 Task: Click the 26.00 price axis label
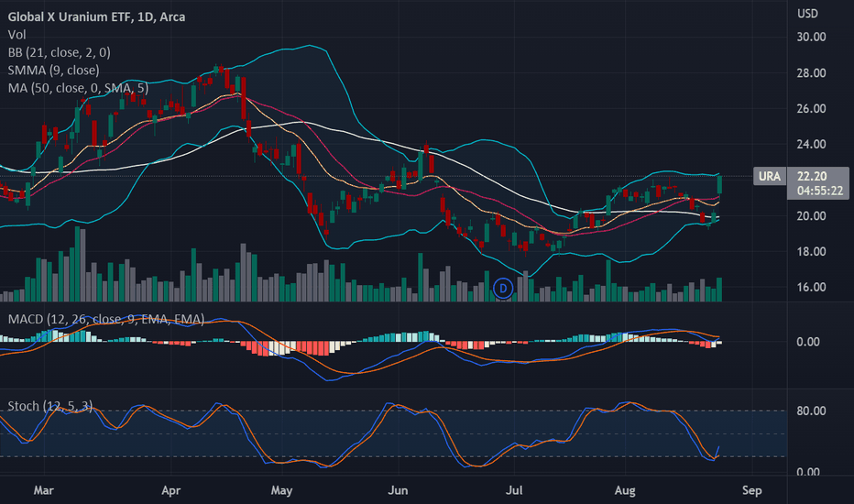coord(811,108)
